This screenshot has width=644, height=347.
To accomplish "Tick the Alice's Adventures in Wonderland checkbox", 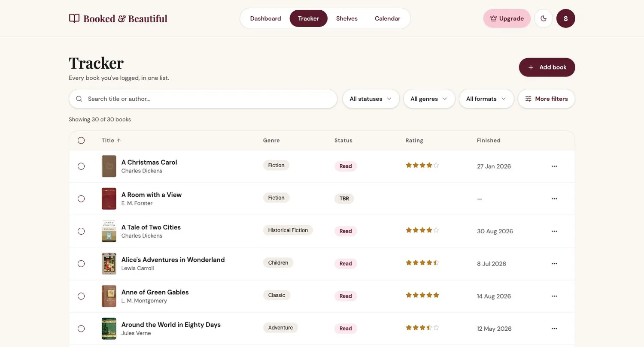I will pyautogui.click(x=81, y=264).
